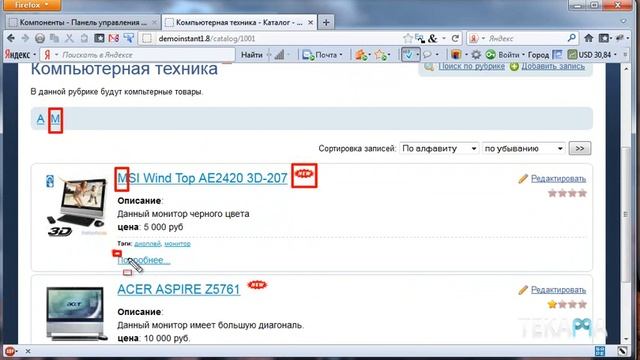Click the Яндекс logo on the Yandex bar
Screen dimensions: 640x360
17,55
